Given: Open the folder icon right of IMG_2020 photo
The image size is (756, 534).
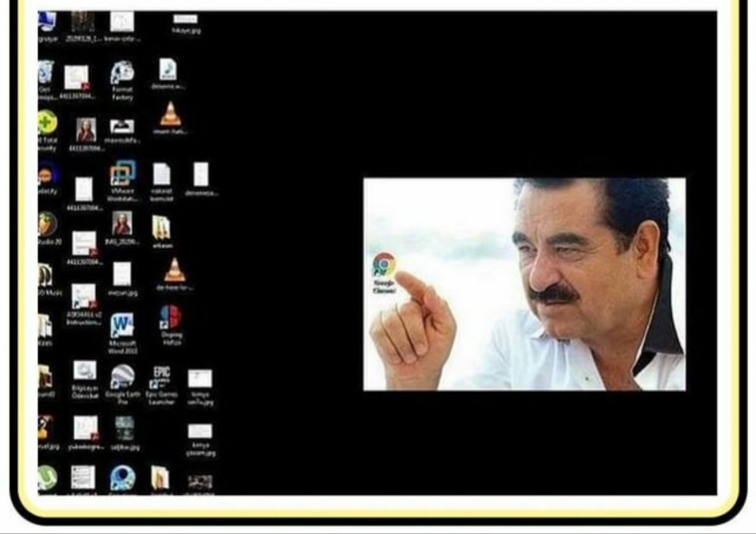Looking at the screenshot, I should tap(160, 227).
